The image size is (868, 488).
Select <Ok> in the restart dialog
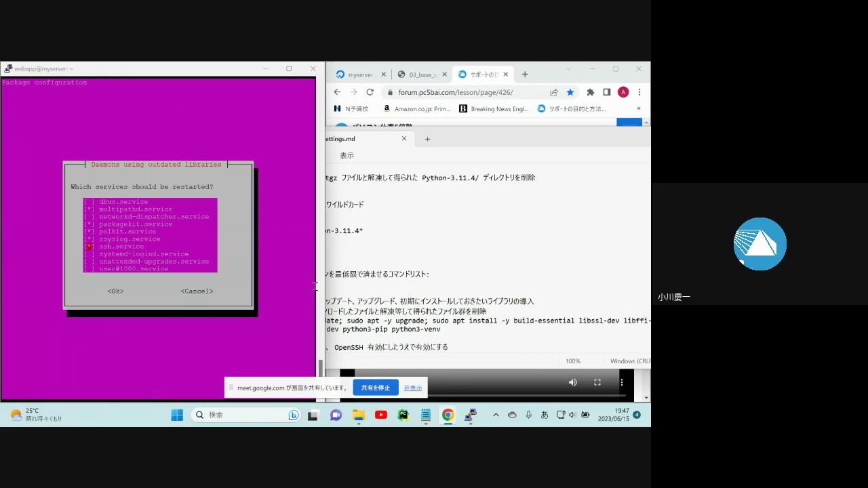point(115,291)
